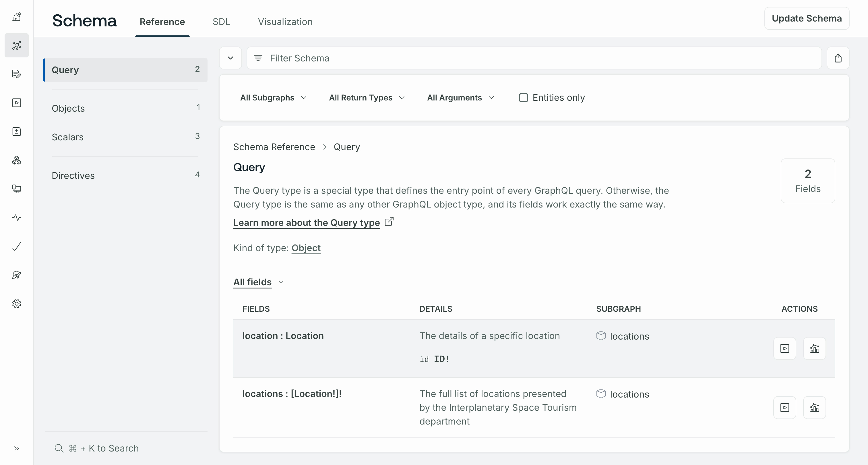Switch to the SDL tab
Screen dimensions: 868x465
click(221, 21)
